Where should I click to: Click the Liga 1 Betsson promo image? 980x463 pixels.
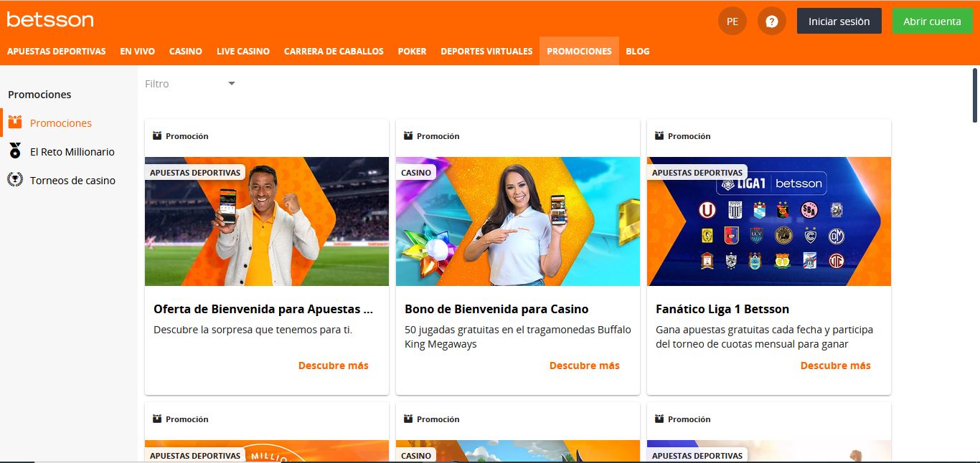[x=769, y=221]
